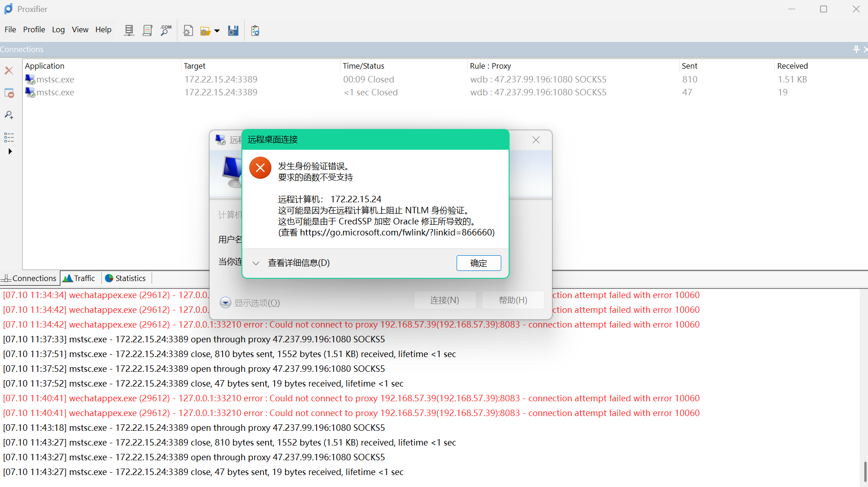Click the 11:37:51 mstsc.exe close log line
The width and height of the screenshot is (868, 487).
229,354
